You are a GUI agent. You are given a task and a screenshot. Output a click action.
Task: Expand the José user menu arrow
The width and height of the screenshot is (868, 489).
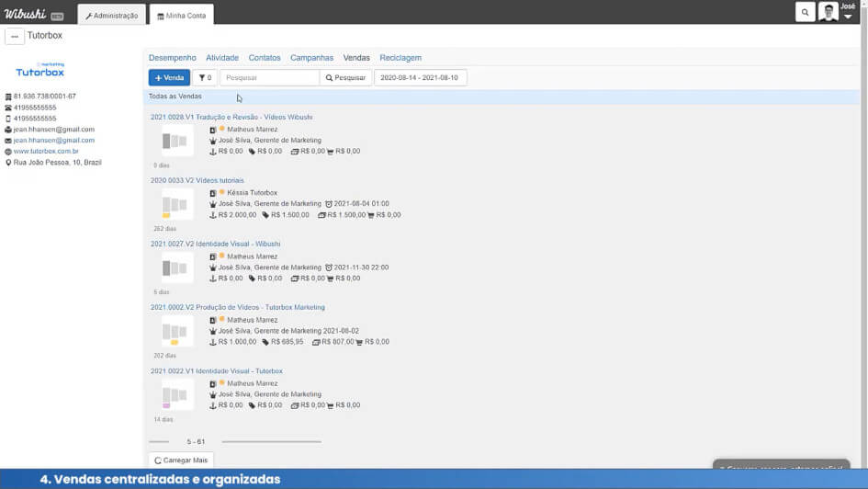click(848, 17)
